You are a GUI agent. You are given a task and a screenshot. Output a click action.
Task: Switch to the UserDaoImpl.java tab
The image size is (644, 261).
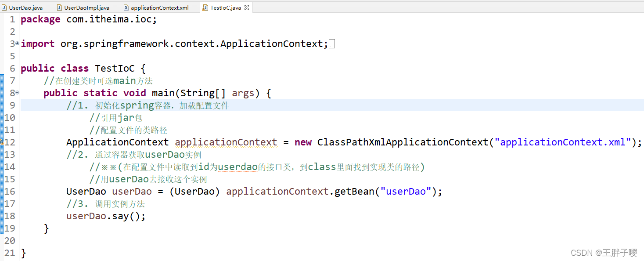click(86, 7)
